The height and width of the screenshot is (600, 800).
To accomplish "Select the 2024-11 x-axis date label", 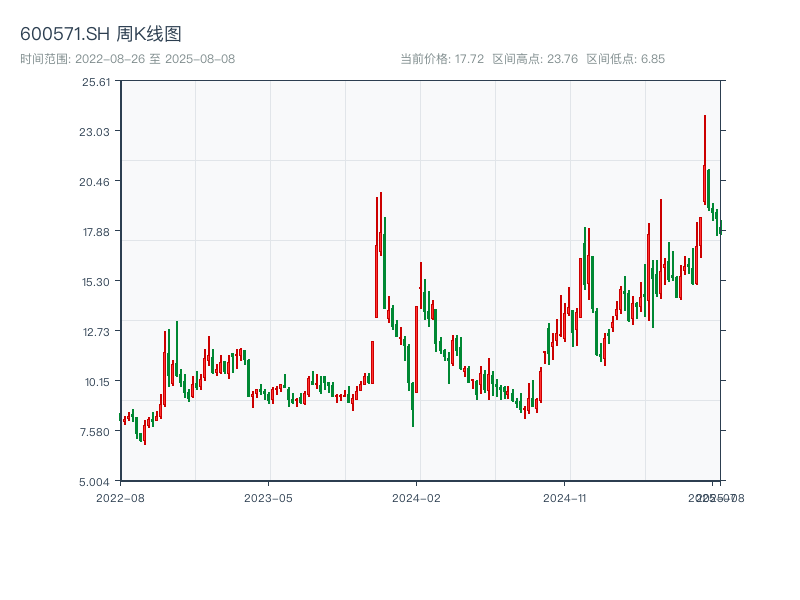I will (565, 497).
